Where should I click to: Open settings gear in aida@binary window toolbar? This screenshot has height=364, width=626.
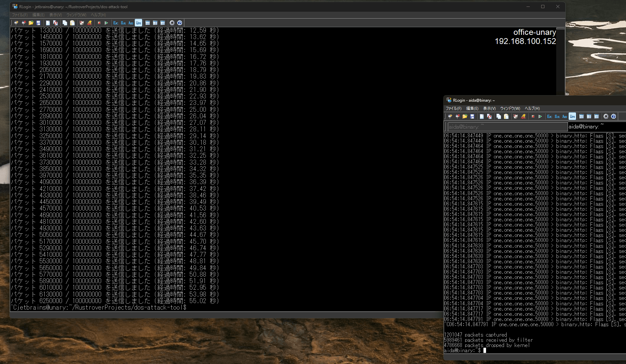(606, 116)
